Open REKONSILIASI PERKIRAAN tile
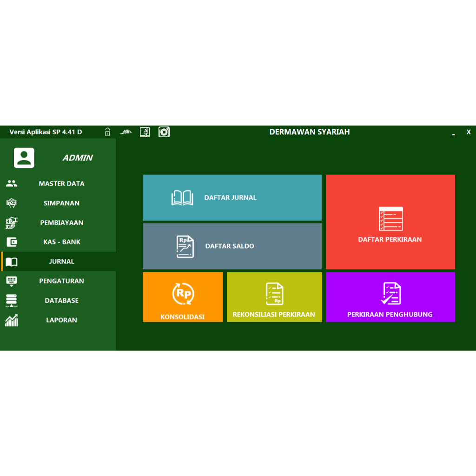The image size is (476, 476). 274,297
